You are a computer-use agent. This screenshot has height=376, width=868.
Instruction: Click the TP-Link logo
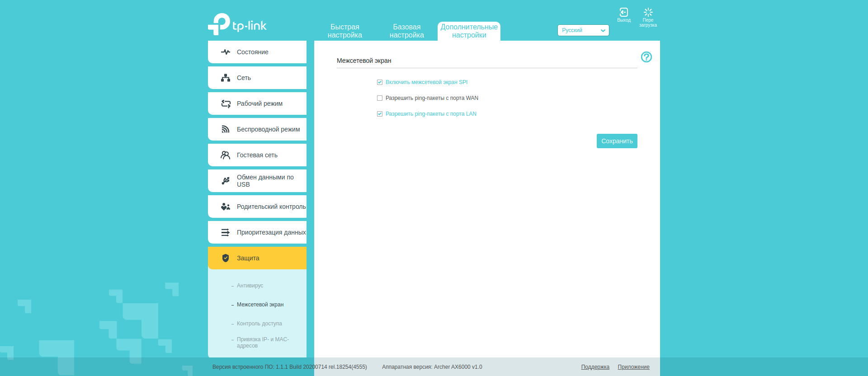(x=237, y=24)
